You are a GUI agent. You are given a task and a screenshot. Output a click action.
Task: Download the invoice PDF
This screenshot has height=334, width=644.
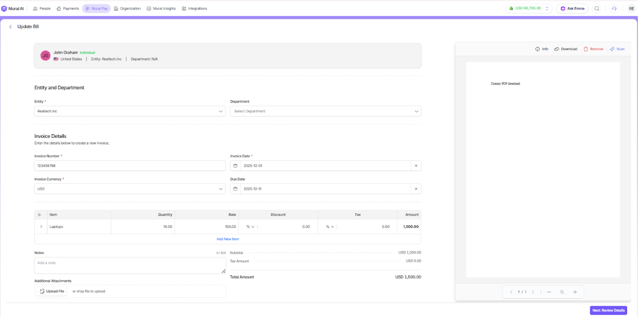566,49
